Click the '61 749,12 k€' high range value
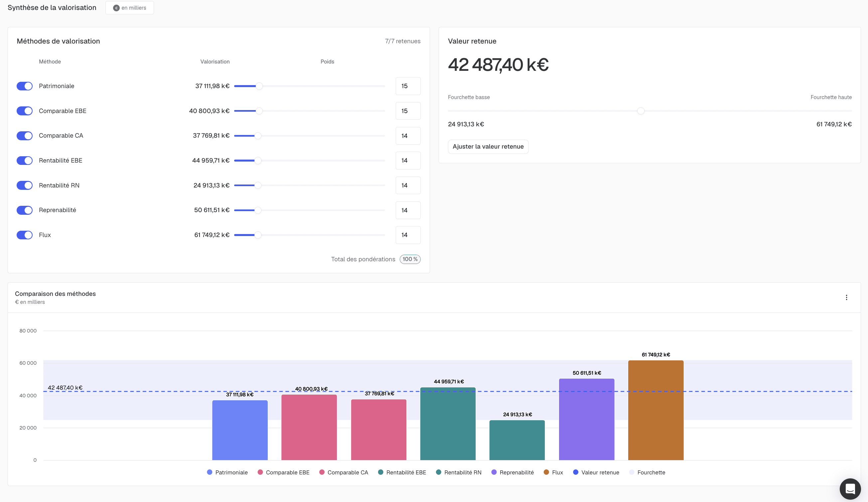The image size is (868, 502). click(x=834, y=124)
